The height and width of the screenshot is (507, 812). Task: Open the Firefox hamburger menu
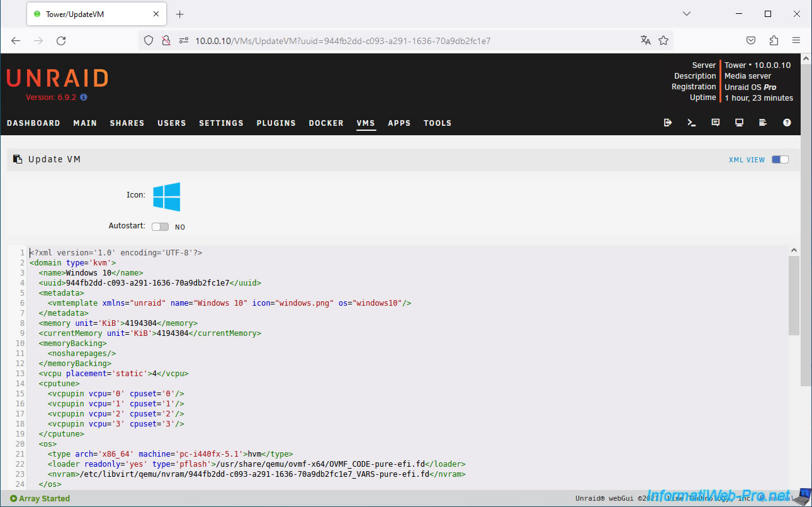[x=796, y=40]
